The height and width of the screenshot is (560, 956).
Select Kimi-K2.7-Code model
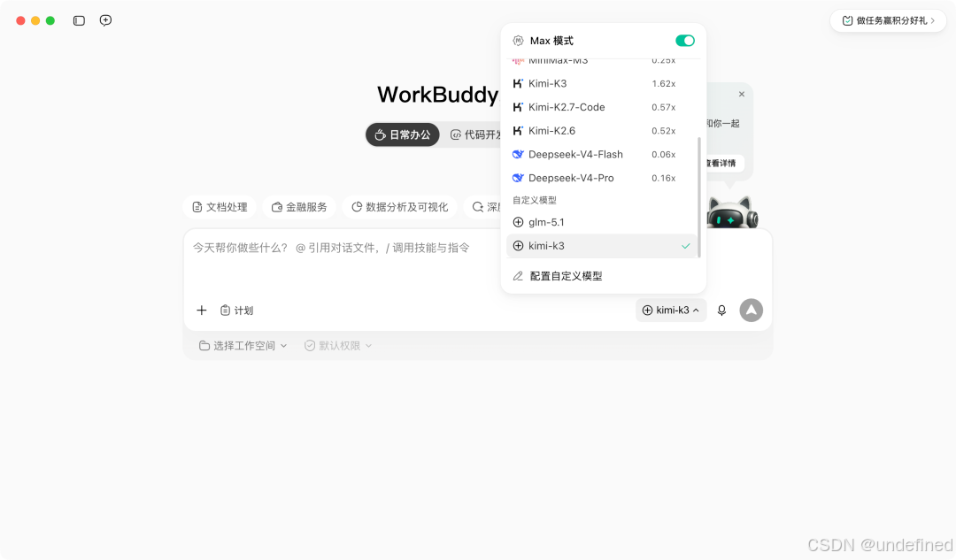(x=602, y=107)
